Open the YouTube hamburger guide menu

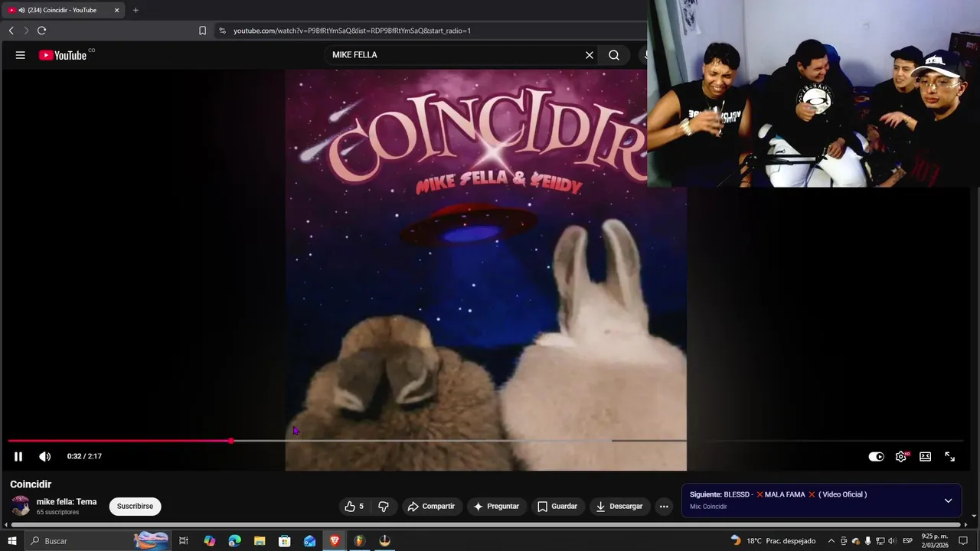point(21,55)
